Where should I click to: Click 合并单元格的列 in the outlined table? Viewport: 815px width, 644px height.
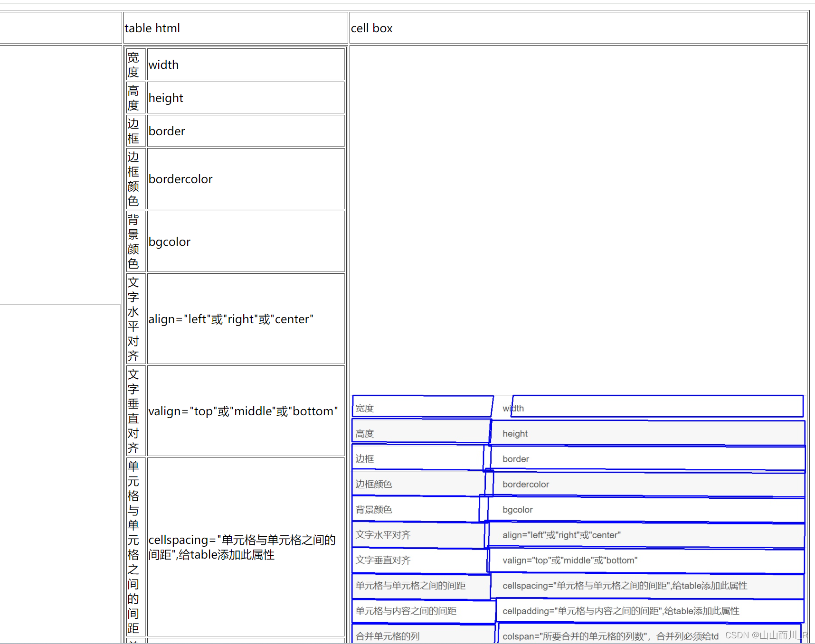[x=388, y=636]
